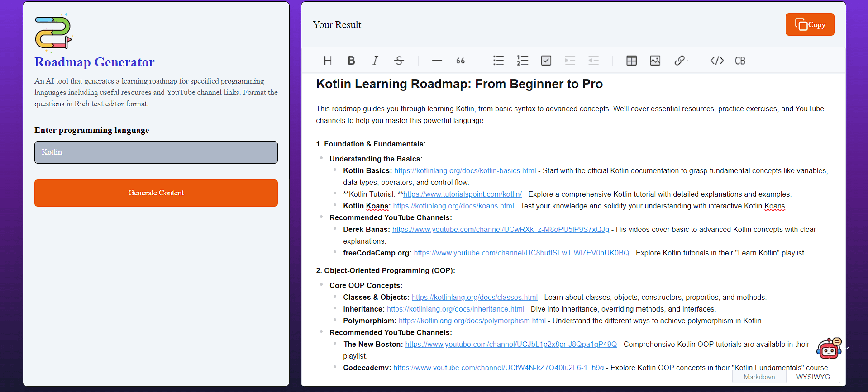Screen dimensions: 868x392
Task: Select the ordered numbered list icon
Action: click(x=522, y=61)
